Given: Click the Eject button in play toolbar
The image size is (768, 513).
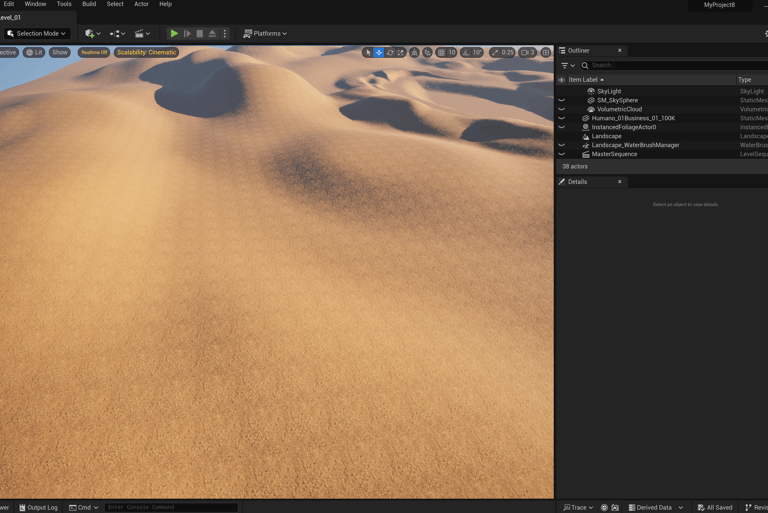Looking at the screenshot, I should tap(212, 34).
